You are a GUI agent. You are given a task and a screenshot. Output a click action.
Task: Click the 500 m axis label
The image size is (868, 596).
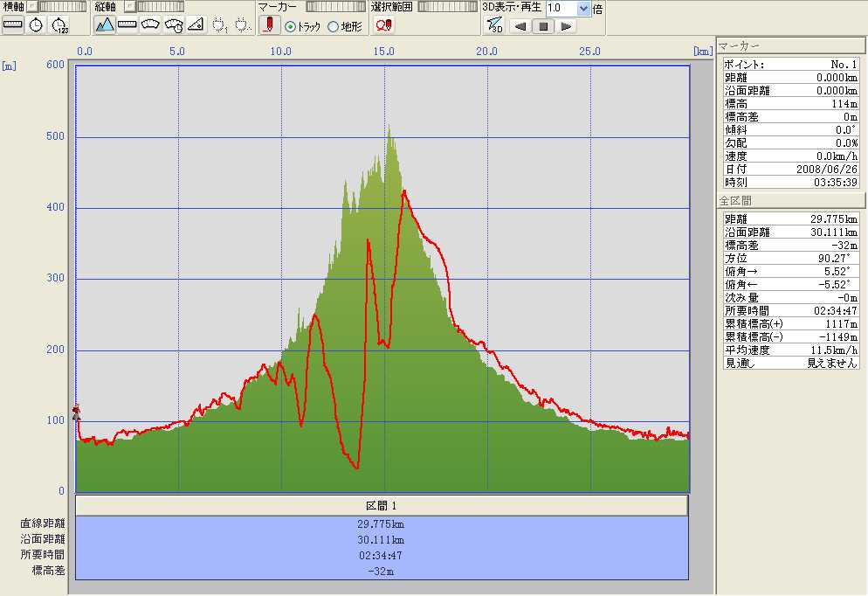point(55,136)
